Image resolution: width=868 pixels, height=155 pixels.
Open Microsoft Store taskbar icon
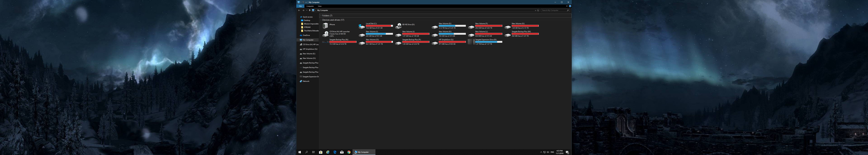click(x=320, y=152)
